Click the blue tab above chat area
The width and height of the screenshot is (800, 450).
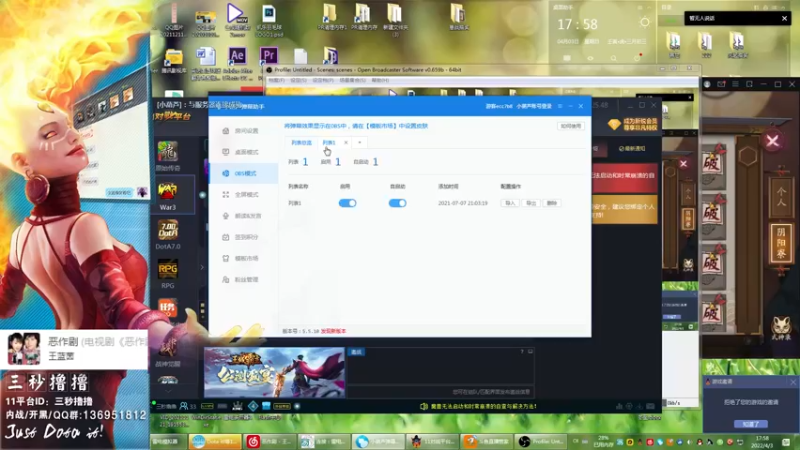[357, 352]
